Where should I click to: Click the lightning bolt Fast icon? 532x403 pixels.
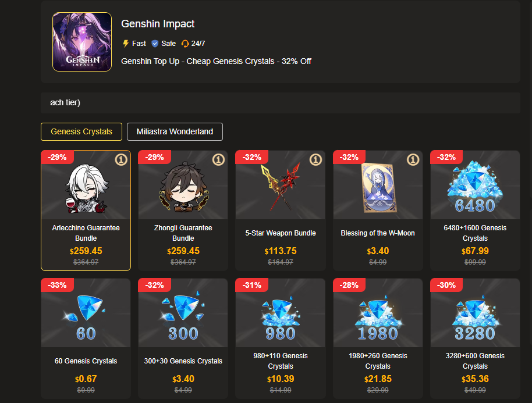point(126,44)
